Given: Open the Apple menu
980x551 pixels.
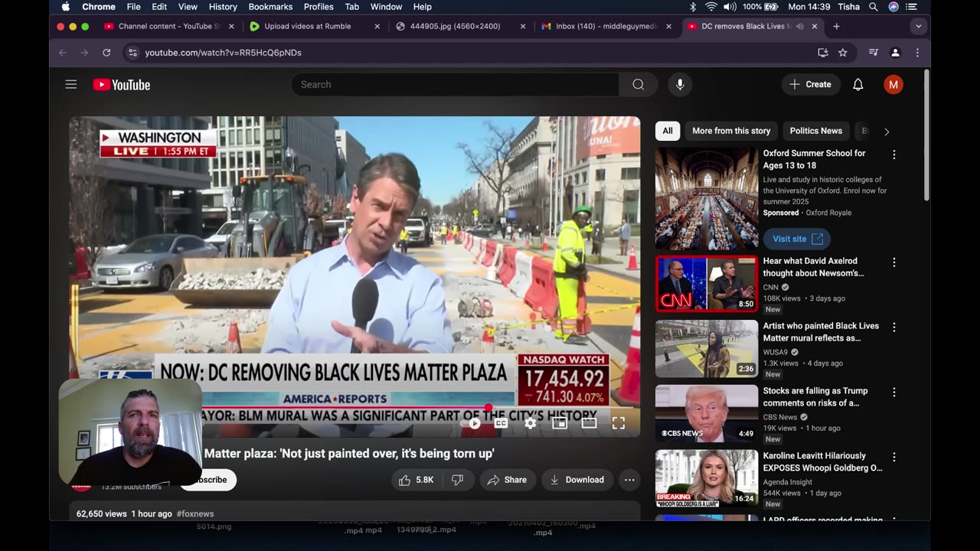Looking at the screenshot, I should pyautogui.click(x=65, y=7).
